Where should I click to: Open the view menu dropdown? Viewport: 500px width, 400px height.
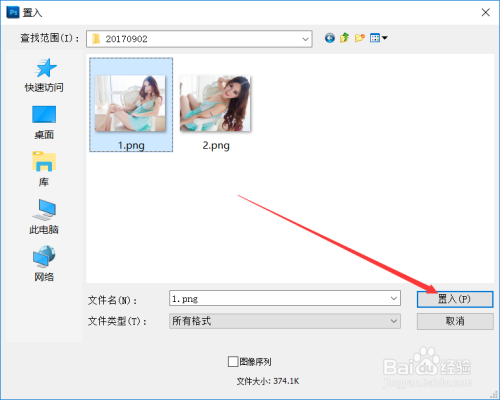click(378, 38)
